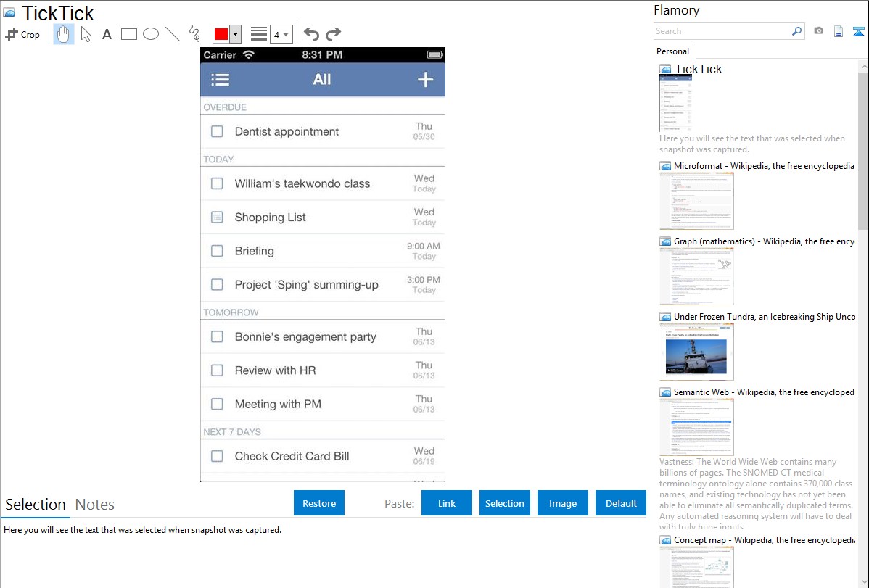
Task: Open the TickTick snapshot thumbnail
Action: point(675,103)
